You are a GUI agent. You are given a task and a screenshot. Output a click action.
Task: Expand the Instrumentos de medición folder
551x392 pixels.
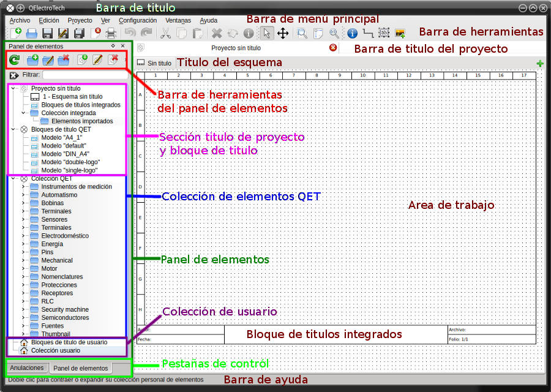23,187
